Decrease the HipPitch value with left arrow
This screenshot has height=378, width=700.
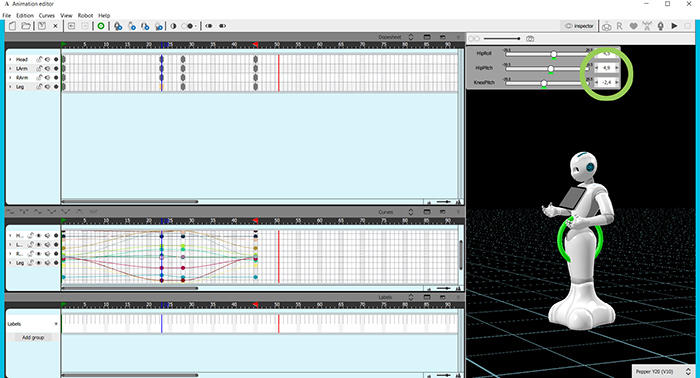point(597,68)
